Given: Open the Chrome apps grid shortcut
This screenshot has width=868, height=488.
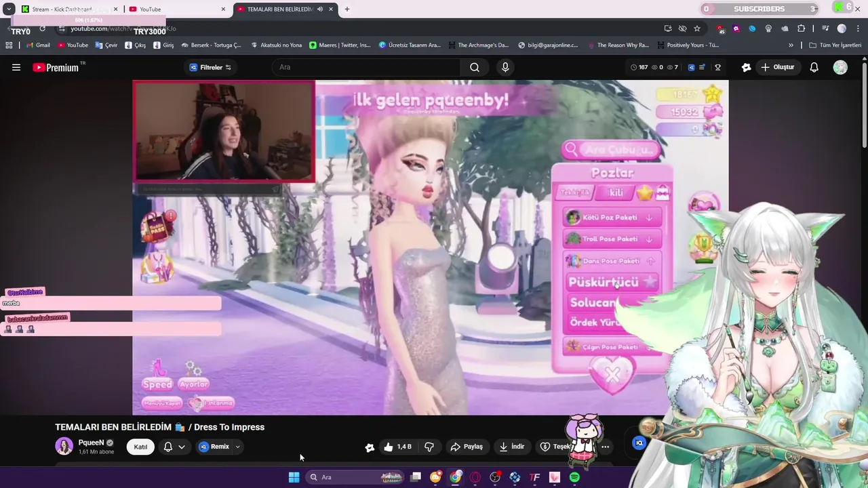Looking at the screenshot, I should click(9, 45).
